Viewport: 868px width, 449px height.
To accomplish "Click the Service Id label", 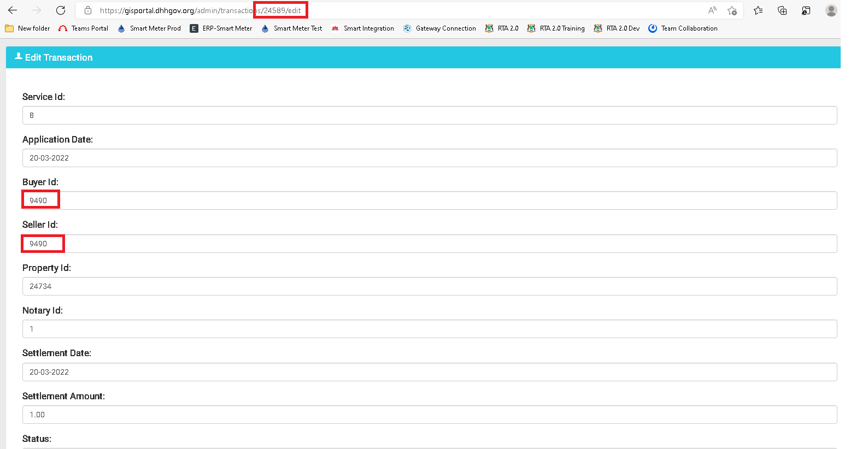I will coord(44,97).
